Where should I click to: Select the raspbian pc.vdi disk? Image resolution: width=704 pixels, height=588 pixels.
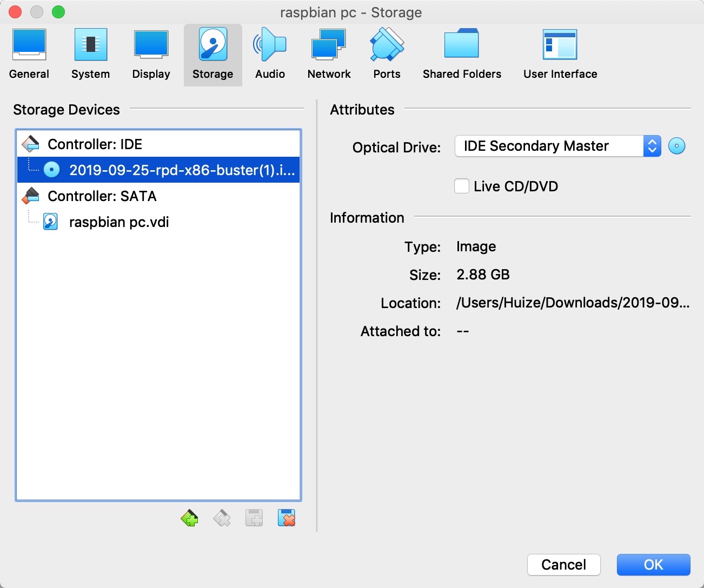(158, 222)
